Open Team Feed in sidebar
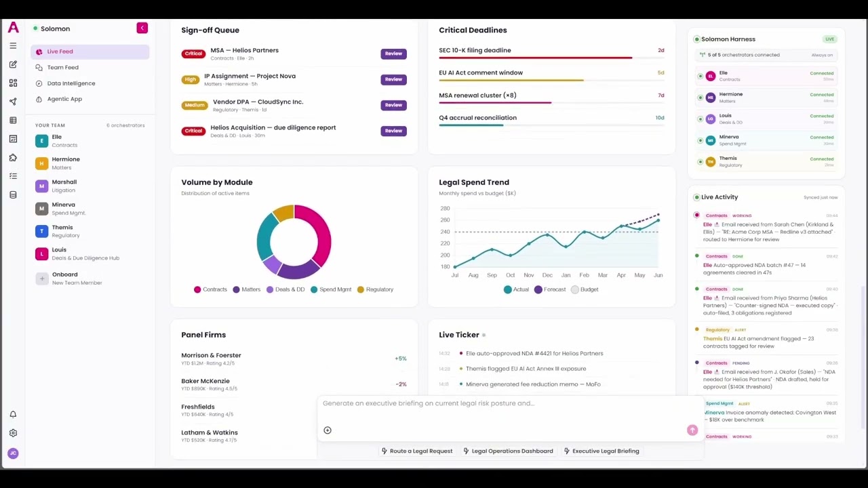The image size is (868, 488). click(x=90, y=67)
